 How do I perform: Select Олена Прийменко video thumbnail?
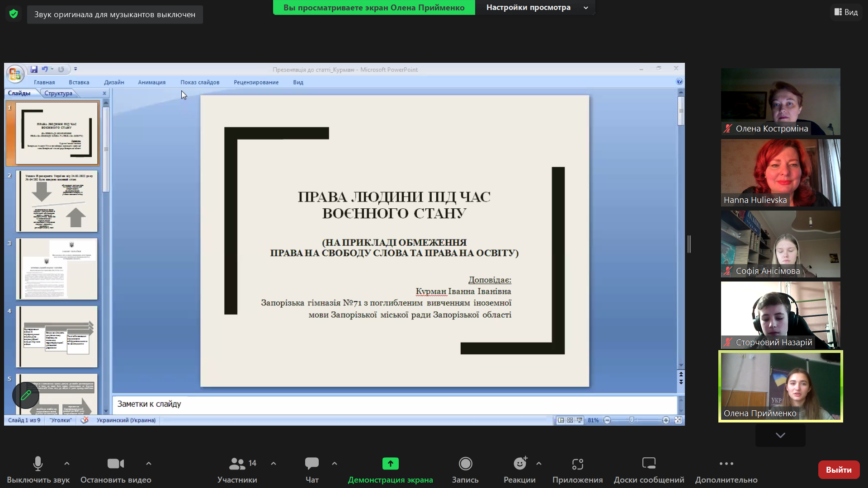(x=781, y=387)
